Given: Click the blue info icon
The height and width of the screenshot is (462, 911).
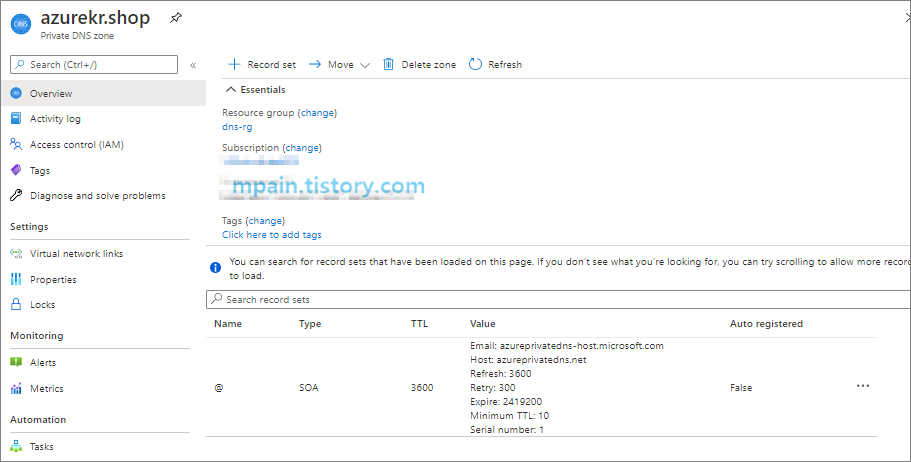Looking at the screenshot, I should pos(216,268).
